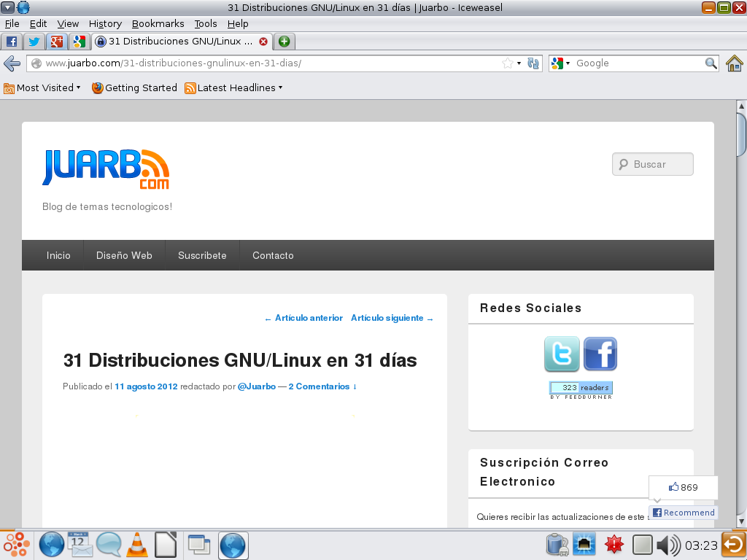Launch VLC media player
Viewport: 747px width, 560px height.
click(x=137, y=545)
